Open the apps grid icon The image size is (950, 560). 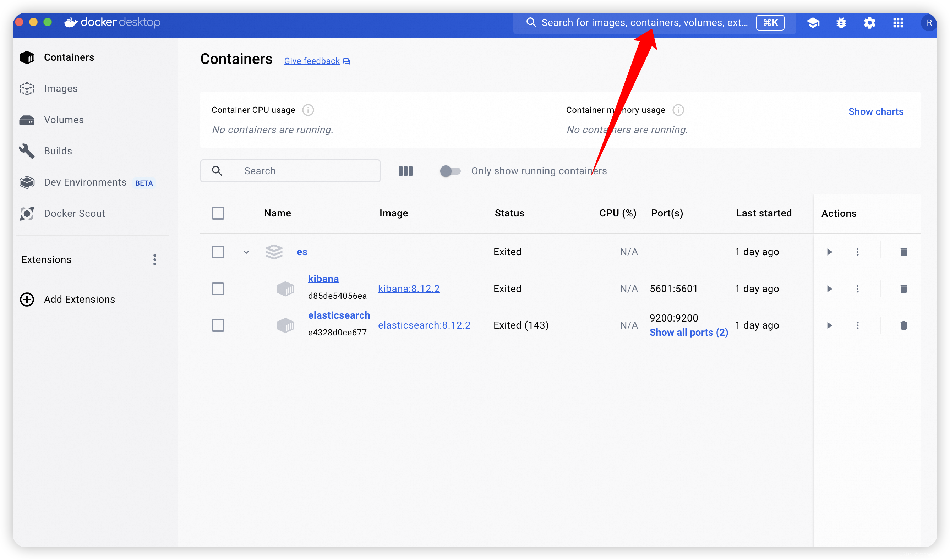(898, 23)
